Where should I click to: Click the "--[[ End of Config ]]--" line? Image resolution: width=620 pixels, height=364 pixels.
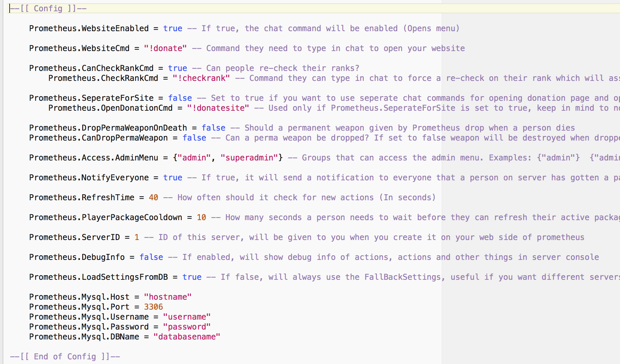[x=65, y=357]
